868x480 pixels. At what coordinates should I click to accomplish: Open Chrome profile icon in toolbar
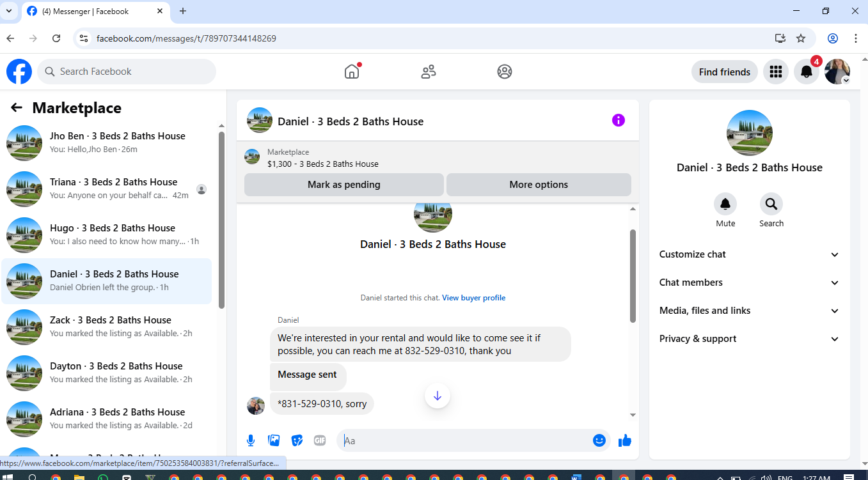pyautogui.click(x=833, y=38)
